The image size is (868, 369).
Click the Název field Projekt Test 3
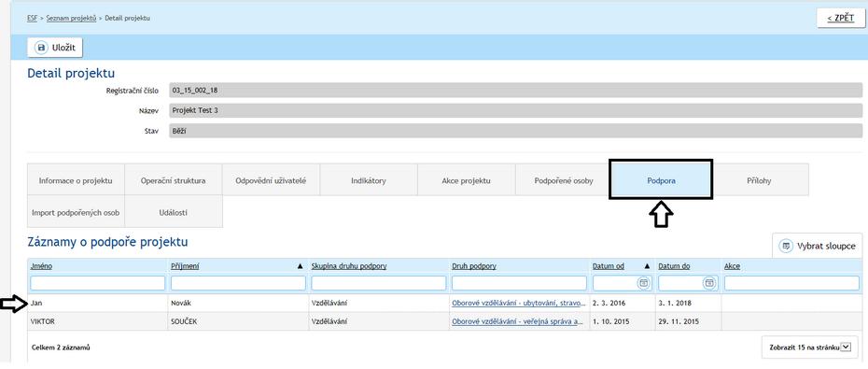(515, 110)
